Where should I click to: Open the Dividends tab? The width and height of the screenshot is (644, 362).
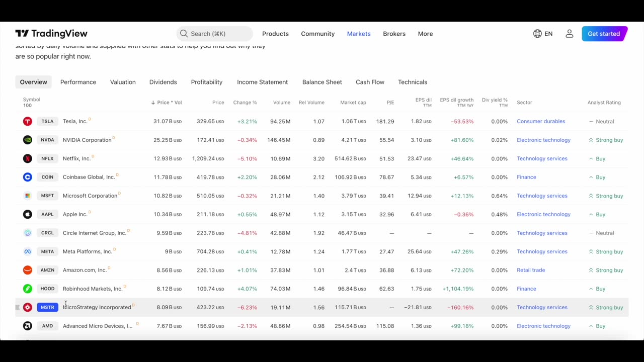163,82
